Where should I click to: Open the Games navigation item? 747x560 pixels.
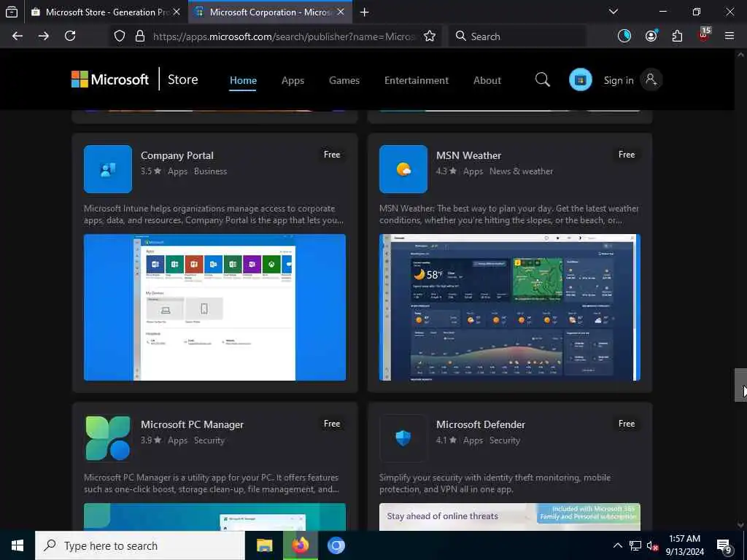344,80
